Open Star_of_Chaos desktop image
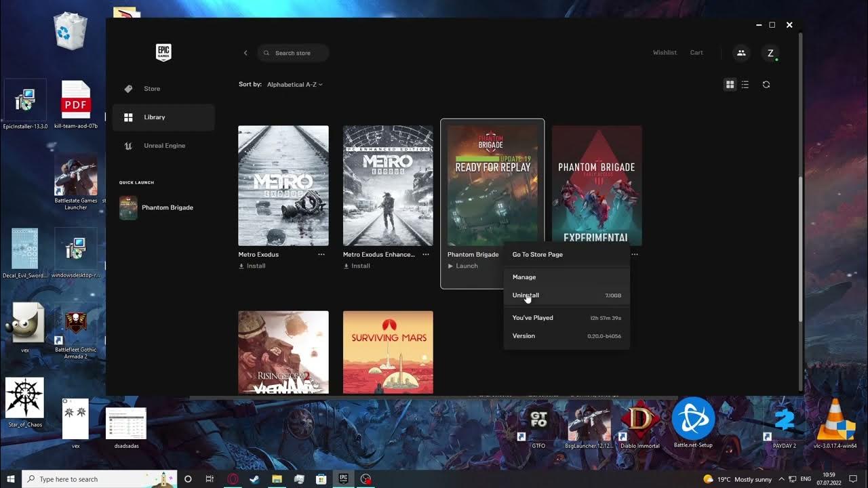 click(x=25, y=403)
